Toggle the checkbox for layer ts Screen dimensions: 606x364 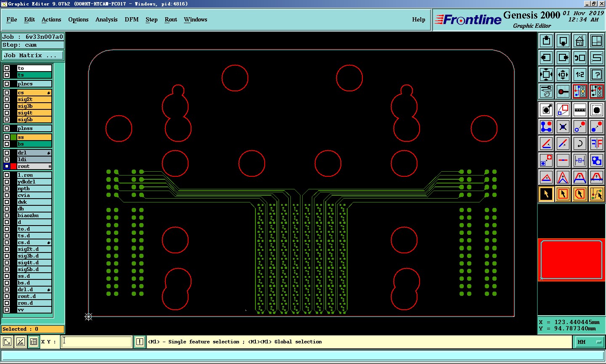[x=7, y=75]
